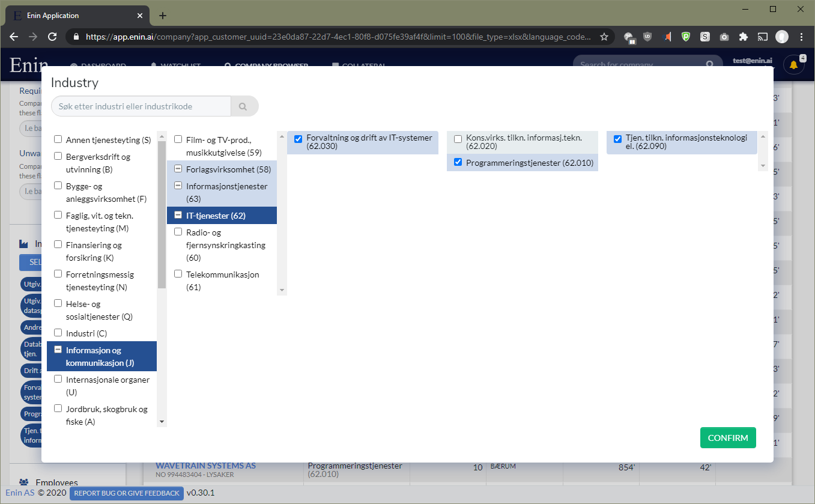
Task: Tick the Telekommunikasjon (61) checkbox
Action: 178,274
